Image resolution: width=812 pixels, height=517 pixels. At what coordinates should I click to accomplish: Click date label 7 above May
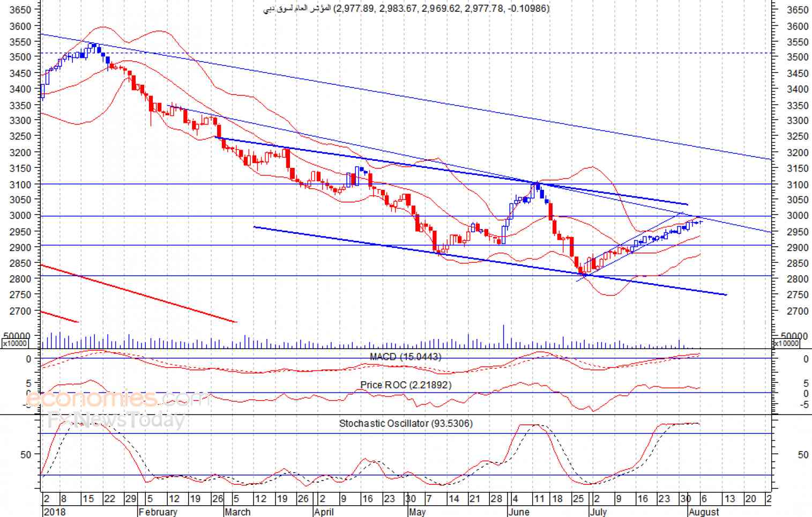coord(428,499)
